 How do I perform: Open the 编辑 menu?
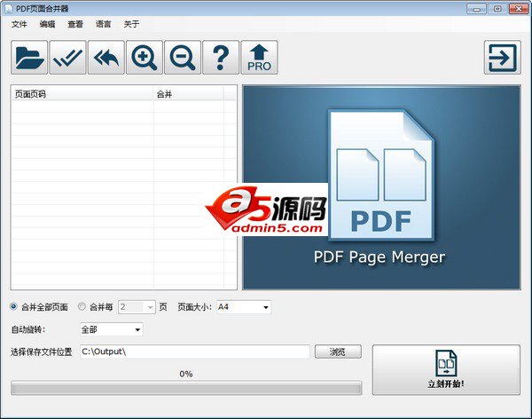pyautogui.click(x=47, y=24)
